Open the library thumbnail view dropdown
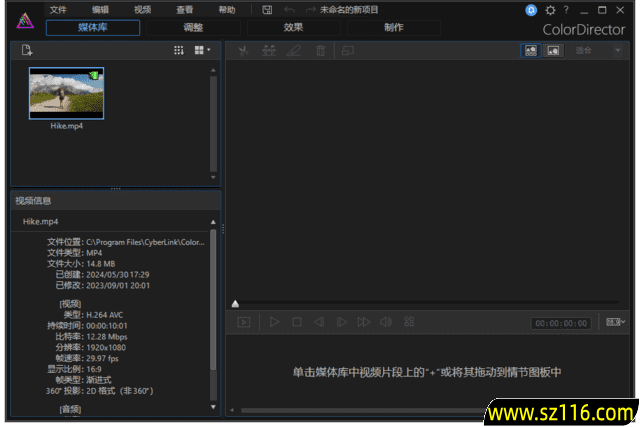 click(x=202, y=50)
